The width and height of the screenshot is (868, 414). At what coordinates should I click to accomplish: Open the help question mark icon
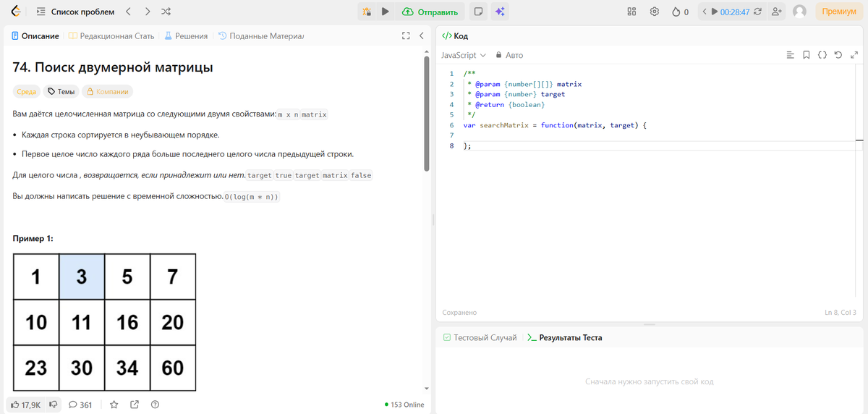point(155,405)
